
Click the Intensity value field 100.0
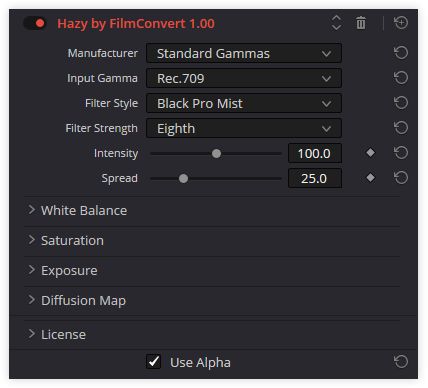point(315,153)
